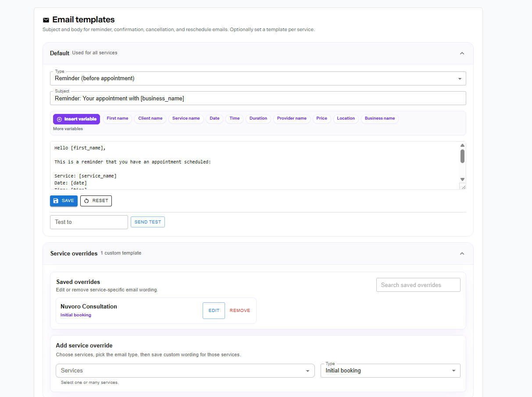Click the Saved overrides heading
The image size is (532, 397).
tap(78, 282)
